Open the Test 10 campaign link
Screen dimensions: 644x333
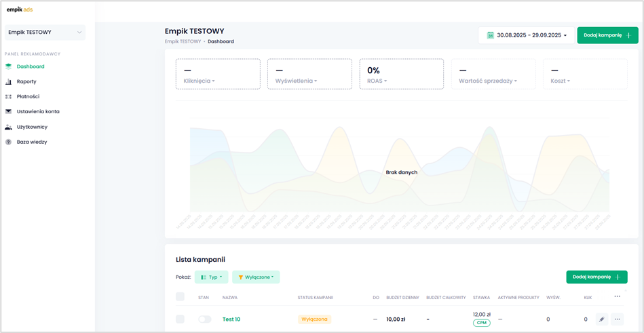[231, 319]
